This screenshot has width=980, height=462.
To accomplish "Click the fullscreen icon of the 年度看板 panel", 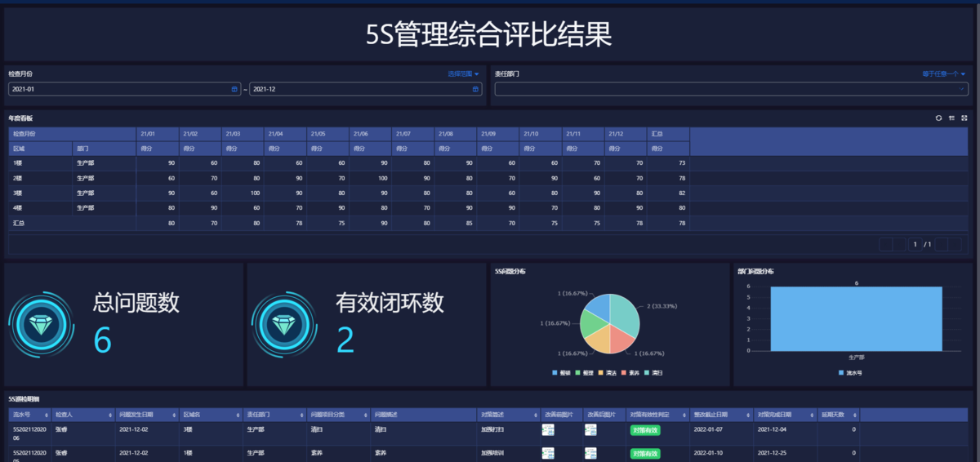I will [964, 118].
